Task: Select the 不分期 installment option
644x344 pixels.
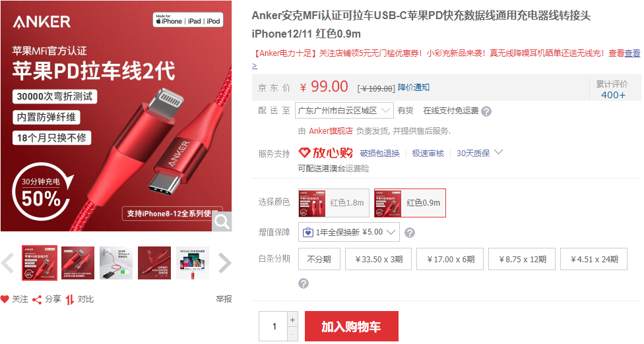Action: tap(319, 259)
